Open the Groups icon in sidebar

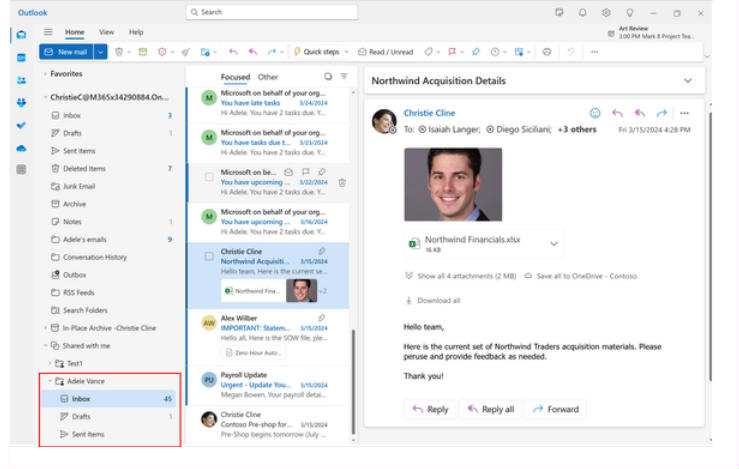click(x=21, y=102)
